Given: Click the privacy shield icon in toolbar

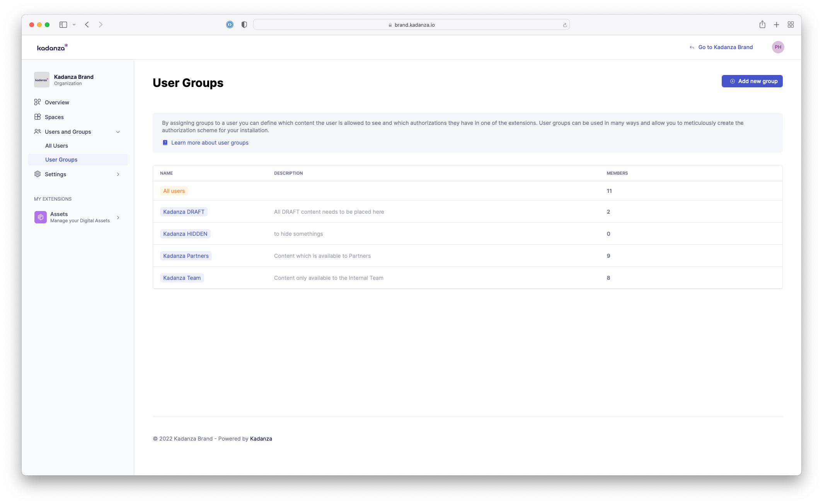Looking at the screenshot, I should click(244, 25).
